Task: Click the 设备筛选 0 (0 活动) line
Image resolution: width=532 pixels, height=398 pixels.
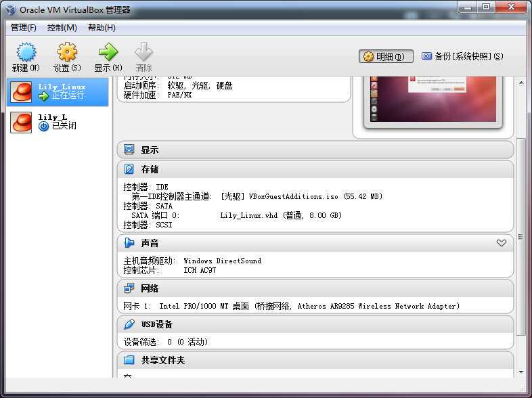Action: coord(166,342)
